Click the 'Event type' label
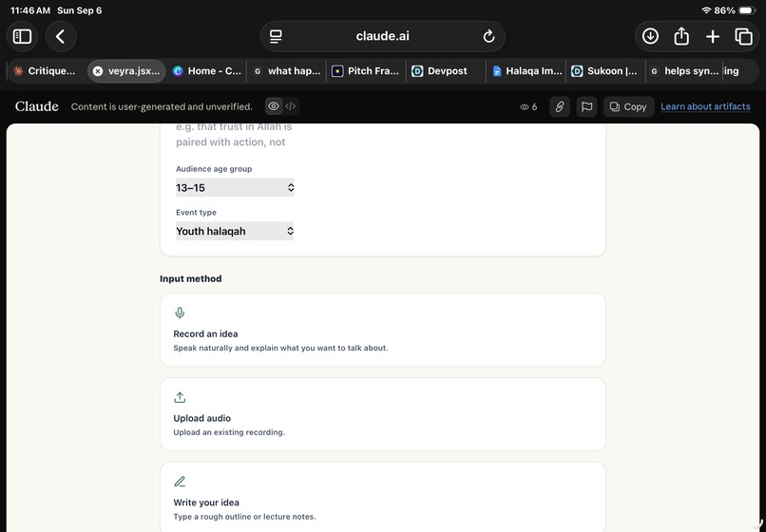This screenshot has width=766, height=532. 196,212
